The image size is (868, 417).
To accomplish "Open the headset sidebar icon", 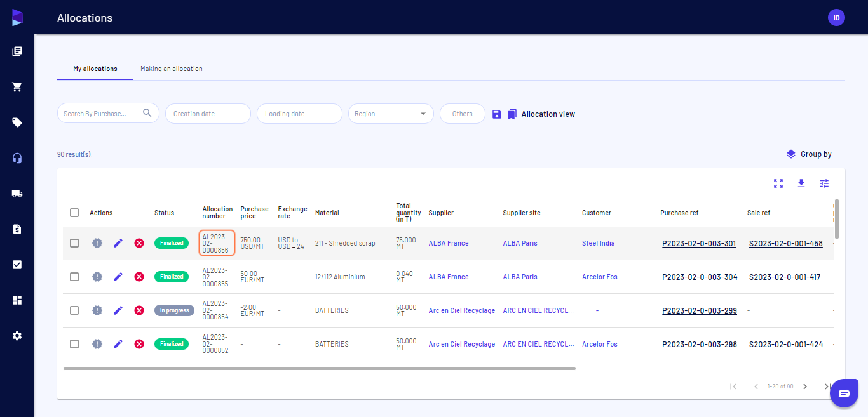I will [x=17, y=158].
